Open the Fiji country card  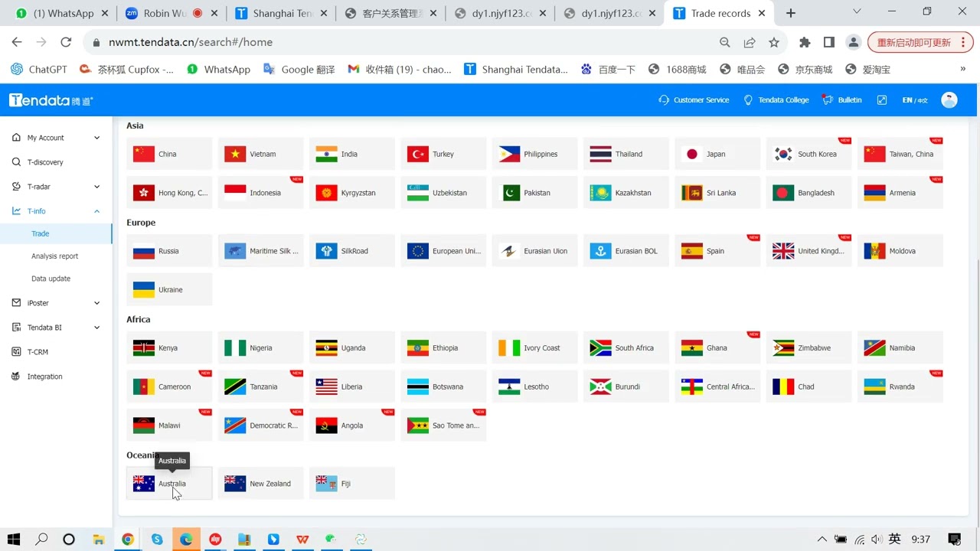click(352, 484)
